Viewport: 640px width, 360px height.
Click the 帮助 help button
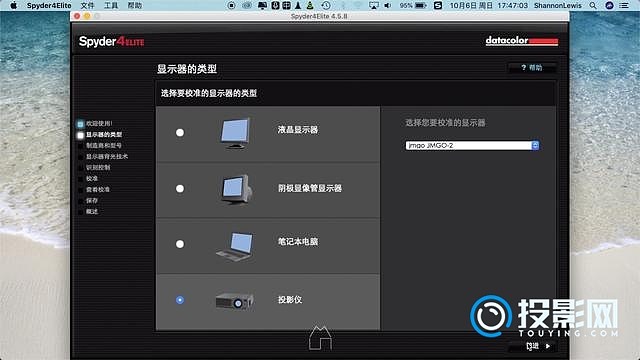532,68
